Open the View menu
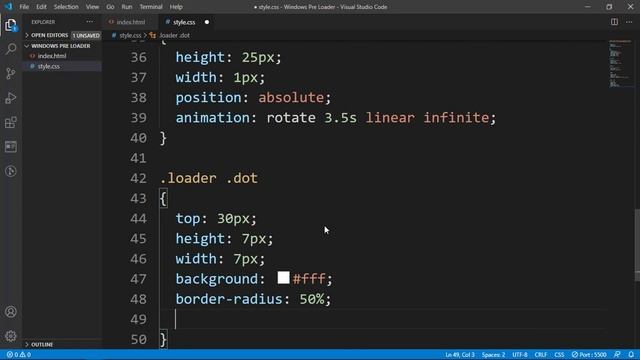Screen dimensions: 640x360 tap(92, 7)
